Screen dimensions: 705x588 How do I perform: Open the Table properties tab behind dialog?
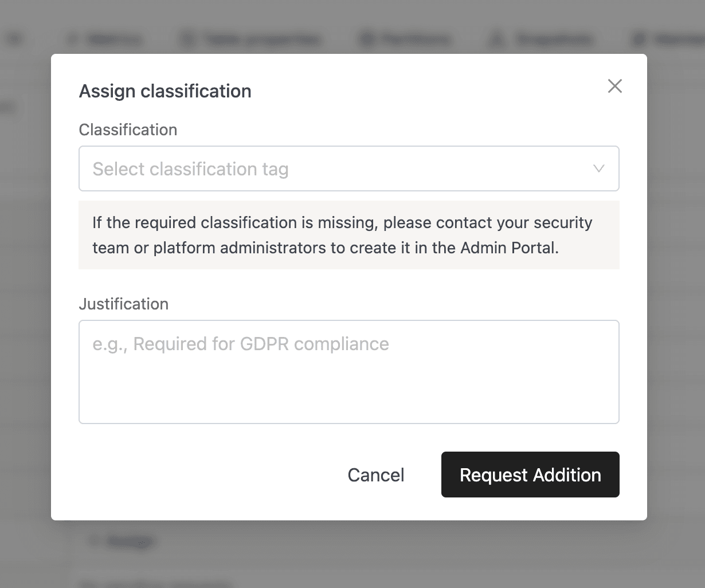click(x=261, y=40)
